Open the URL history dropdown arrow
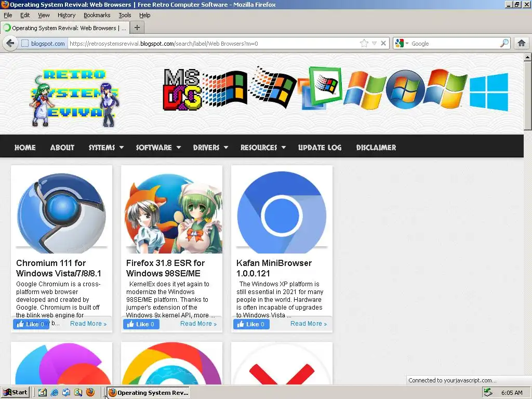This screenshot has width=532, height=399. tap(374, 44)
